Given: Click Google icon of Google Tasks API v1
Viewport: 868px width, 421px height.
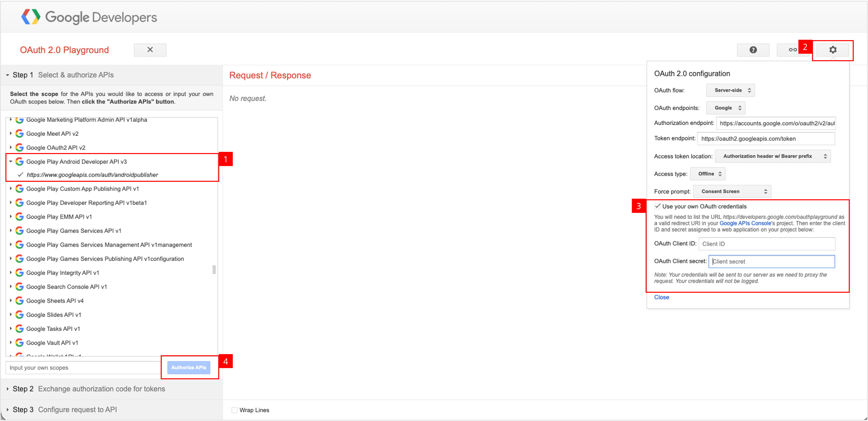Looking at the screenshot, I should click(x=19, y=329).
